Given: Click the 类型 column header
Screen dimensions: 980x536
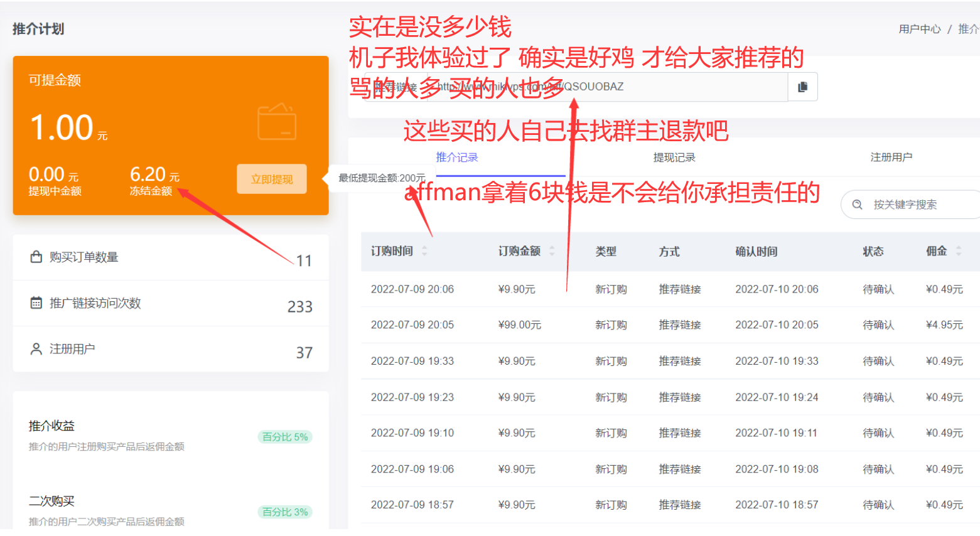Looking at the screenshot, I should tap(606, 251).
